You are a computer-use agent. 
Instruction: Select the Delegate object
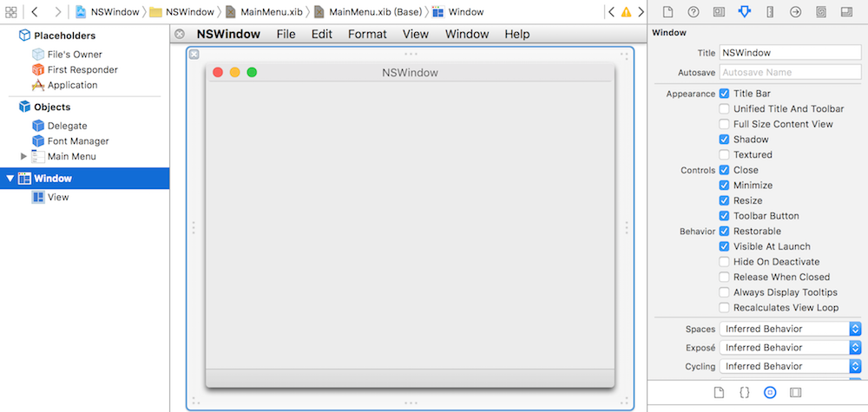(60, 126)
